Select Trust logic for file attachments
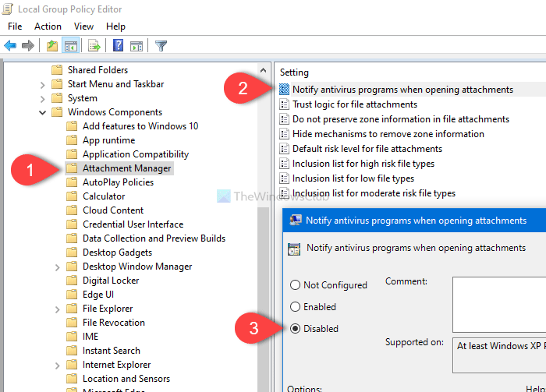The height and width of the screenshot is (392, 546). point(354,104)
